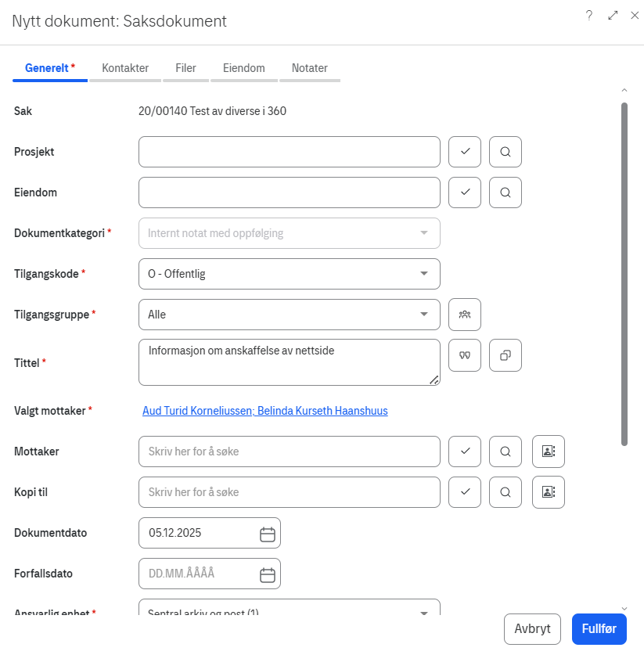This screenshot has width=644, height=662.
Task: Click into the Mottaker search field
Action: pyautogui.click(x=289, y=452)
